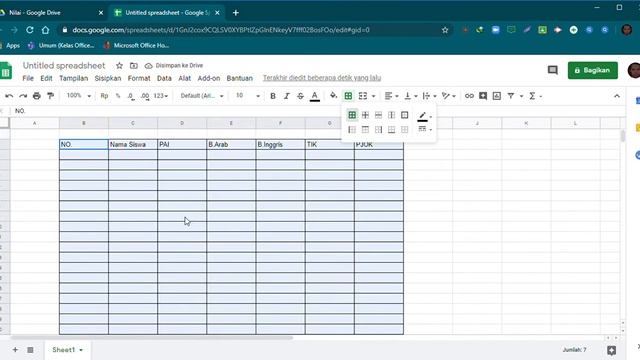Apply inner borders option
The width and height of the screenshot is (640, 360).
[x=365, y=115]
